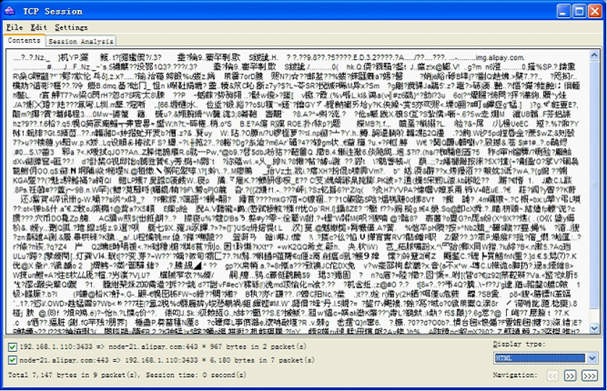607x391 pixels.
Task: Go to next session with >> button
Action: click(570, 375)
